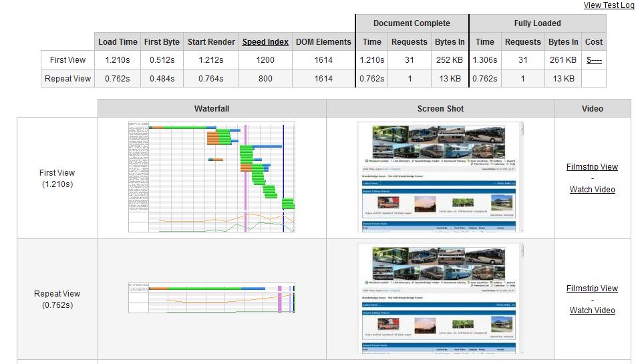Click the DOM Elements column header
Image resolution: width=640 pixels, height=364 pixels.
(x=323, y=41)
